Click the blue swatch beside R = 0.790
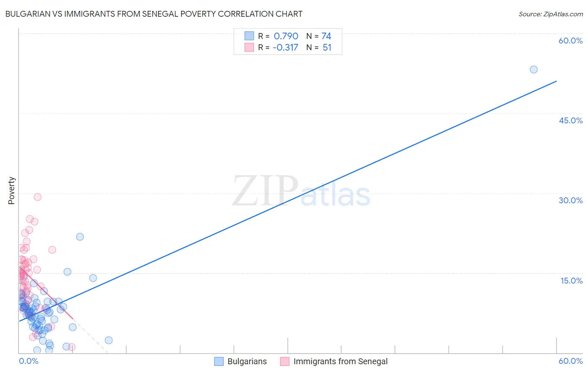Image resolution: width=588 pixels, height=373 pixels. [249, 36]
